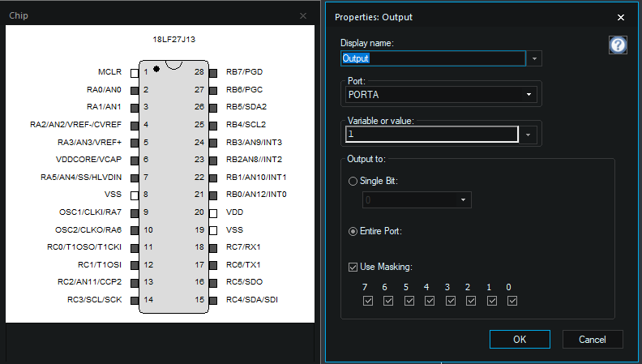
Task: Select pin 1 MCLR square on chip
Action: click(135, 73)
